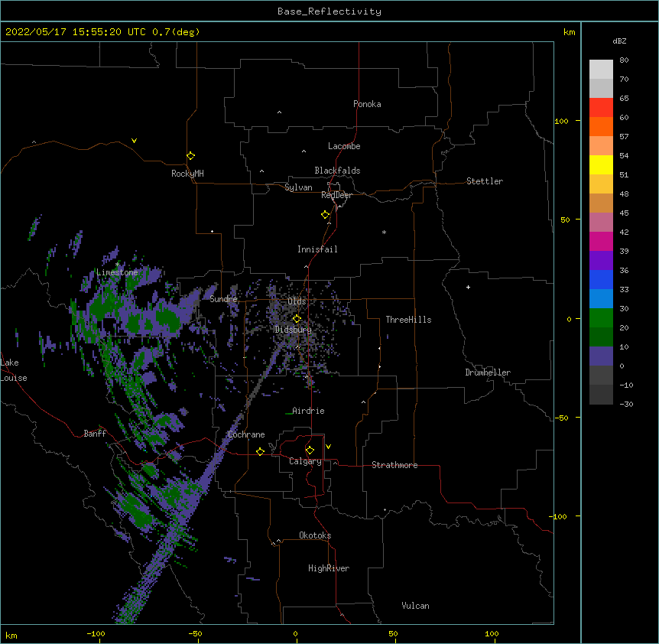Select the green 20-30 dBZ legend swatch
659x644 pixels.
click(601, 317)
